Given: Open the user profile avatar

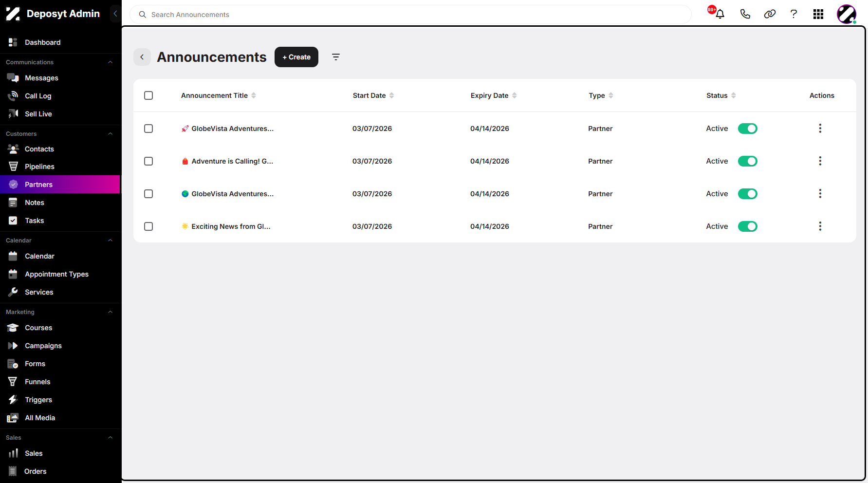Looking at the screenshot, I should click(847, 14).
